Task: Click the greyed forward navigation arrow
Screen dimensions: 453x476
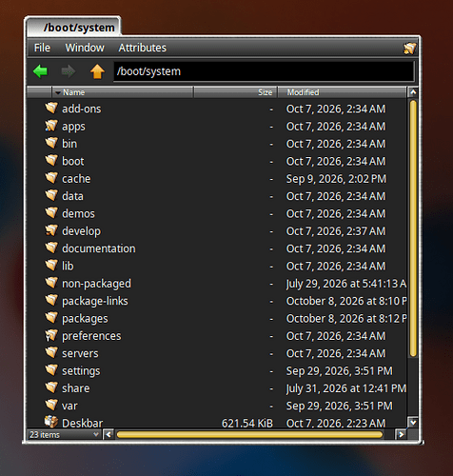Action: pos(69,71)
